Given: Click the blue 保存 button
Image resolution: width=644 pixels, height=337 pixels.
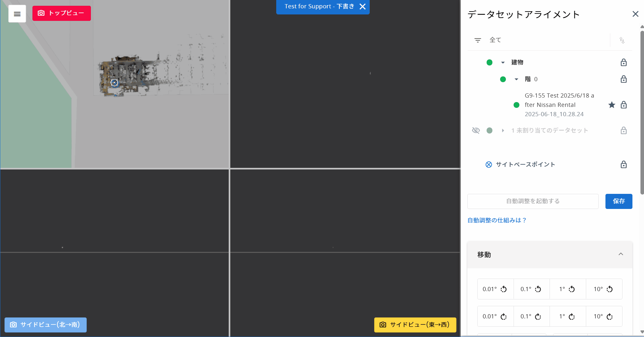Looking at the screenshot, I should (619, 201).
